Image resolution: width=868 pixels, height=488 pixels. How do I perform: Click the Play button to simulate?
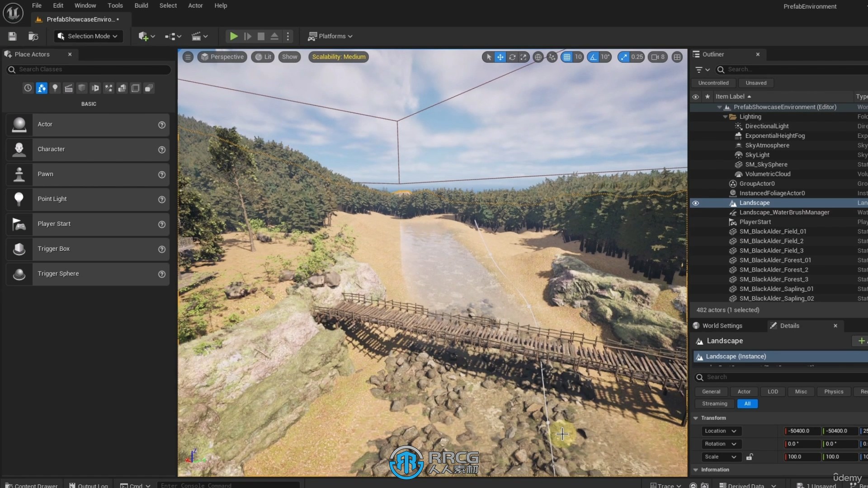pyautogui.click(x=233, y=36)
